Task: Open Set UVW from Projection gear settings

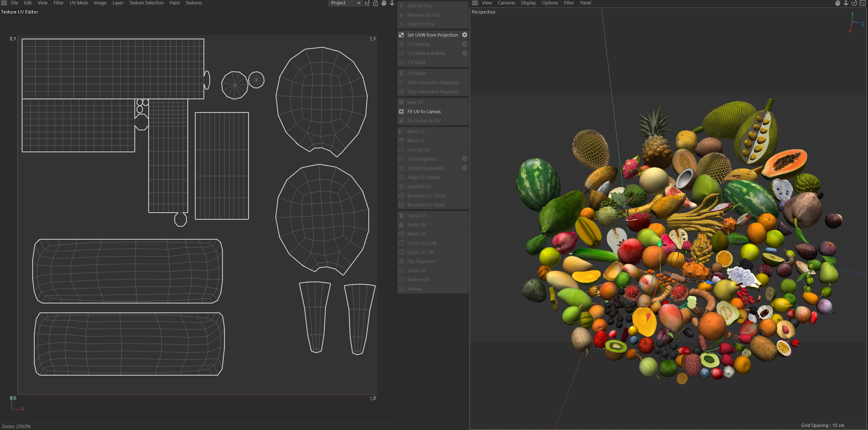Action: point(464,35)
